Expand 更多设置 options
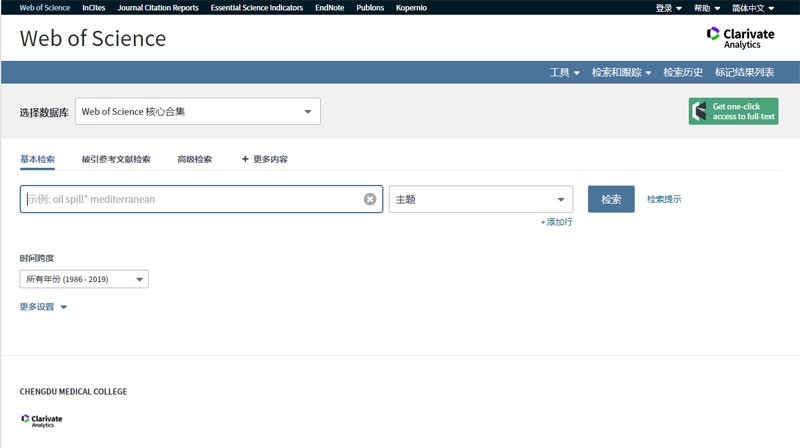 click(x=43, y=307)
